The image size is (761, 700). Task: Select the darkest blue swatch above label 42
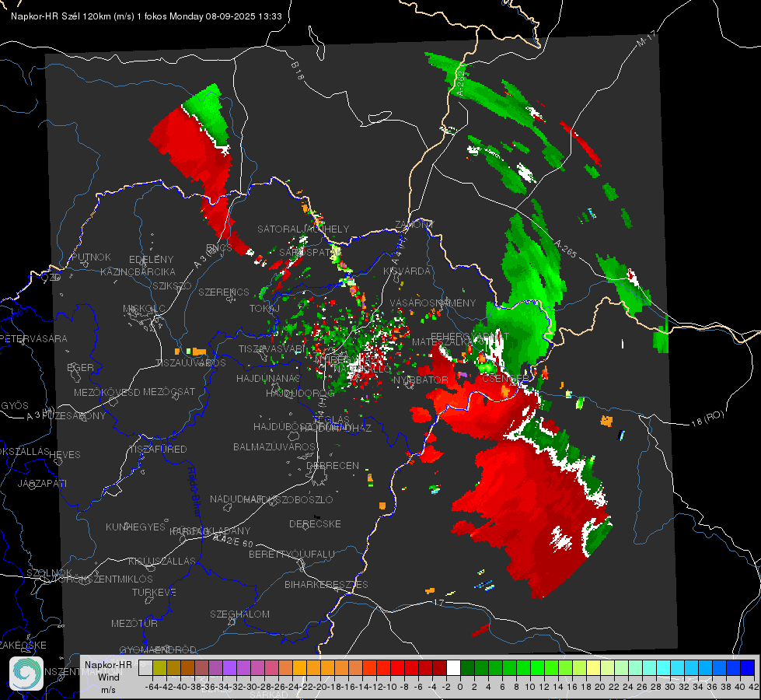748,667
